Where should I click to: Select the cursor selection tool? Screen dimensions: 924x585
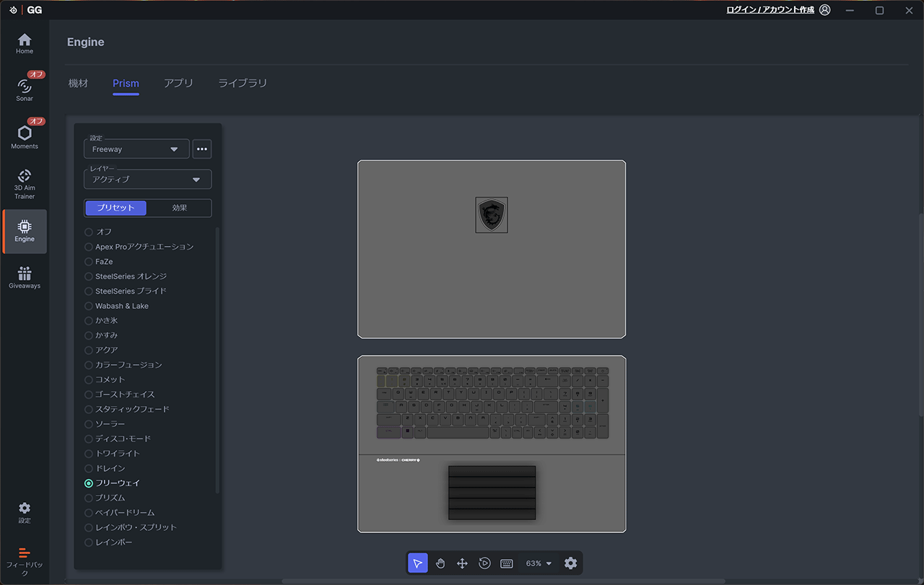tap(417, 563)
